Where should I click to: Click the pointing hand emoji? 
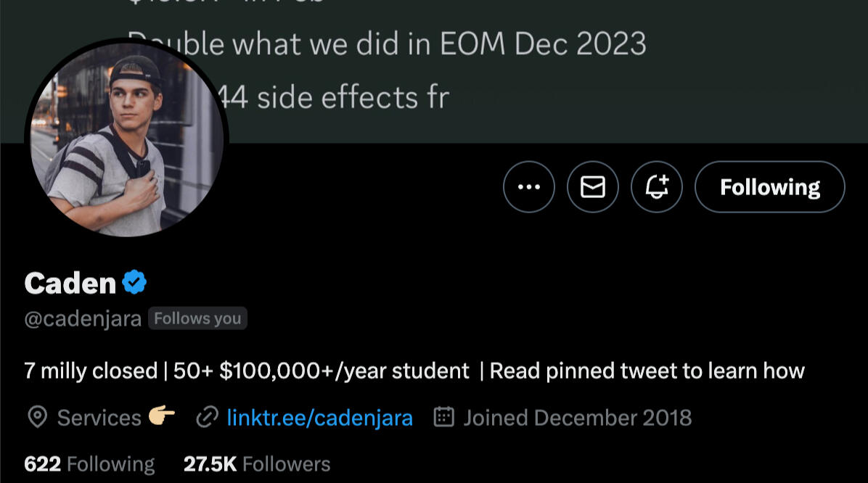162,417
